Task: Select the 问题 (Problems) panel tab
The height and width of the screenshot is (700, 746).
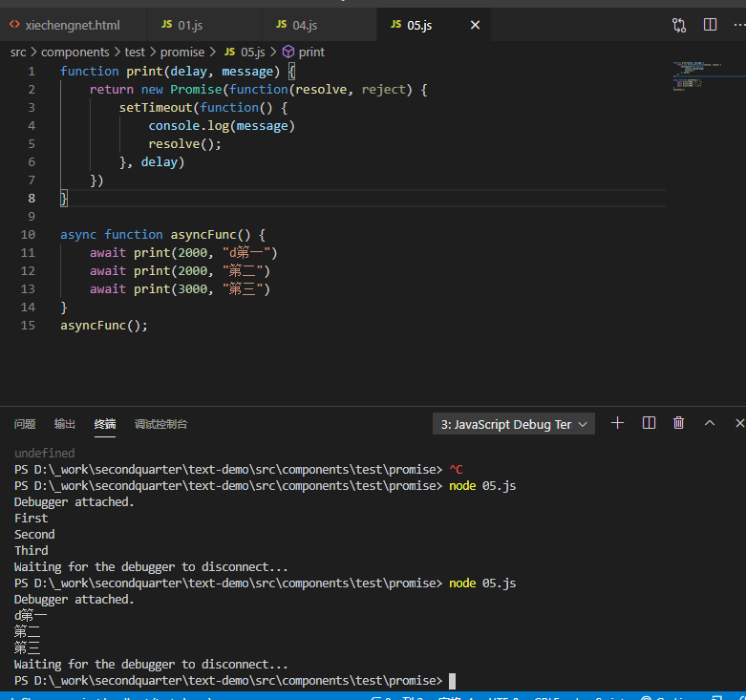Action: coord(25,424)
